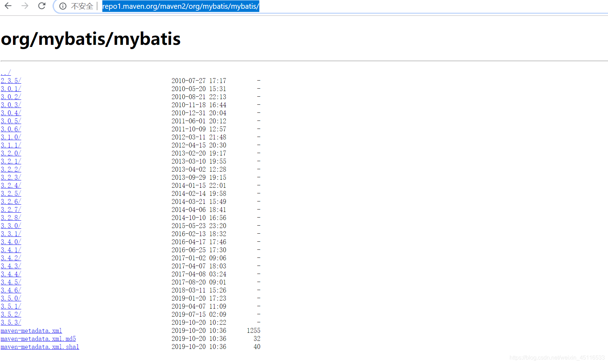Image resolution: width=608 pixels, height=364 pixels.
Task: Open the maven-metadata.xml file
Action: (31, 330)
